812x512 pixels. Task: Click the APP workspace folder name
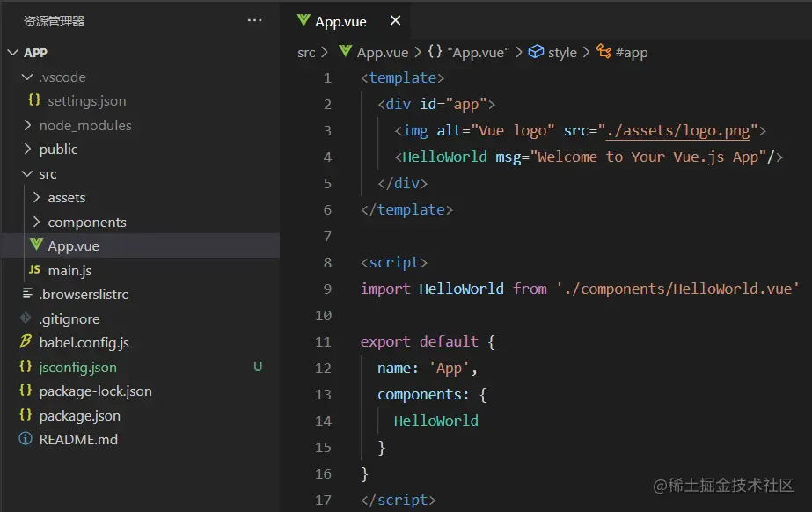tap(35, 53)
